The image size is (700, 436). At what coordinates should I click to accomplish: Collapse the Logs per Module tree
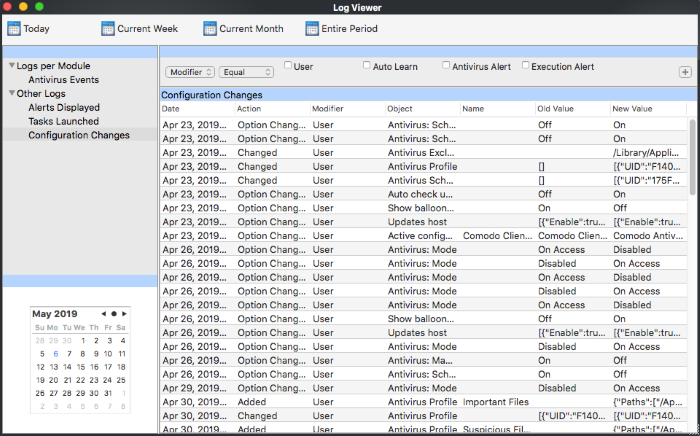point(12,66)
